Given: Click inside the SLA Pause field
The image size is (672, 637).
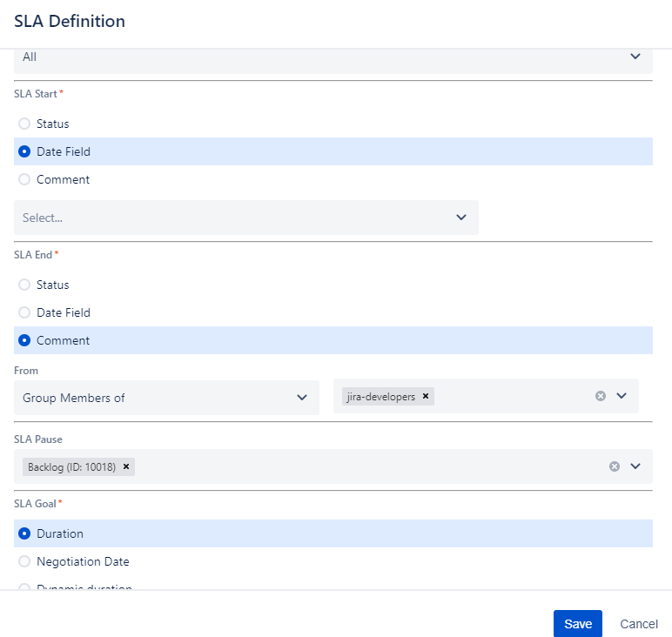Looking at the screenshot, I should [x=366, y=466].
